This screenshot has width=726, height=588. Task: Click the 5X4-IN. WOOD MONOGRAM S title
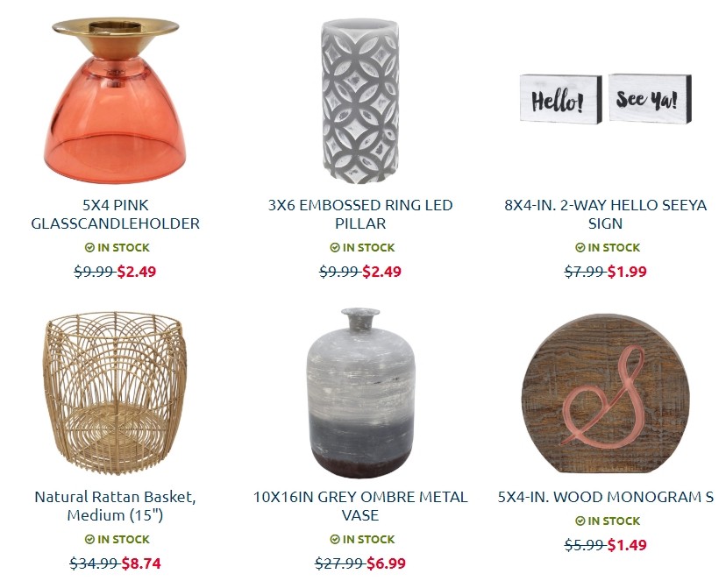click(606, 497)
